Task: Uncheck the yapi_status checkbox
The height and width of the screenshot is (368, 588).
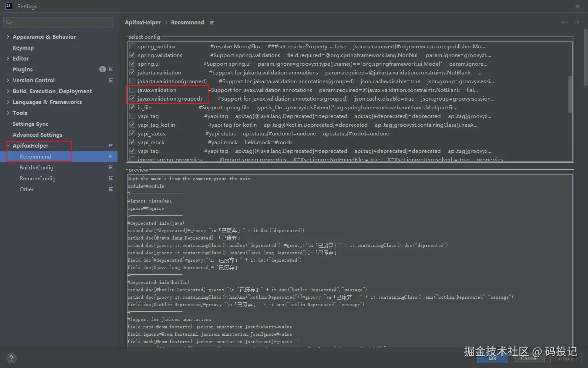Action: (132, 133)
